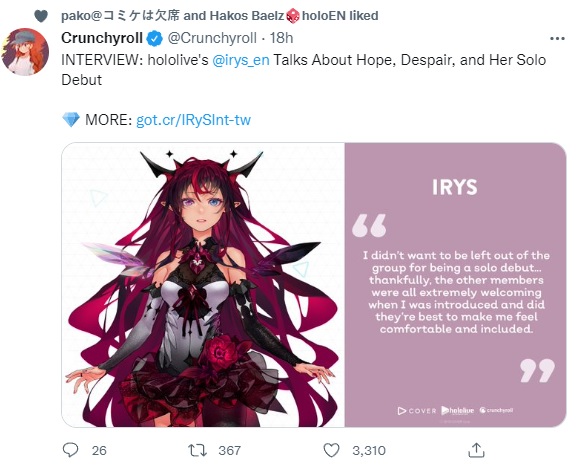Click the 26 replies count
The width and height of the screenshot is (582, 472).
point(99,450)
